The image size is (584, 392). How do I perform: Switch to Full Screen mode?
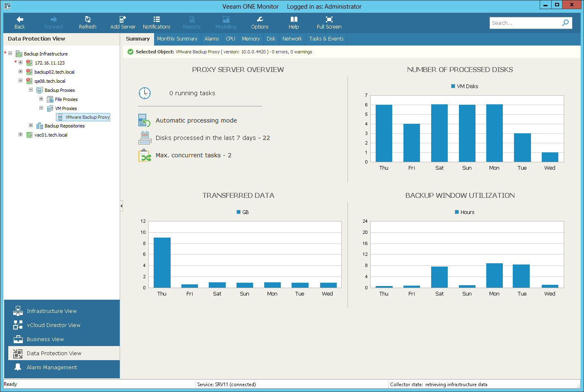click(329, 23)
